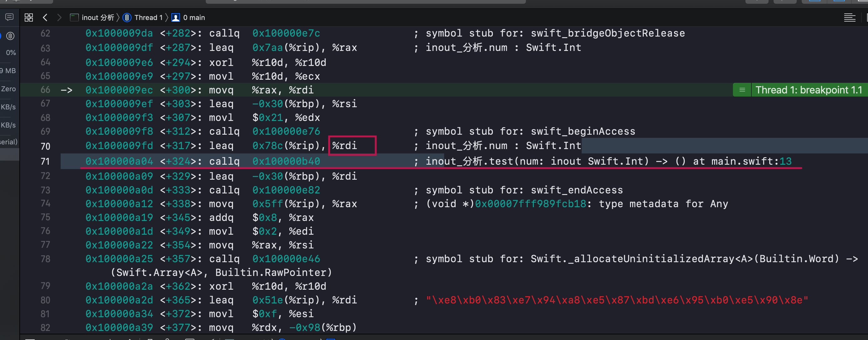The image size is (868, 340).
Task: Click the Thread 1 icon in jump bar
Action: tap(127, 17)
